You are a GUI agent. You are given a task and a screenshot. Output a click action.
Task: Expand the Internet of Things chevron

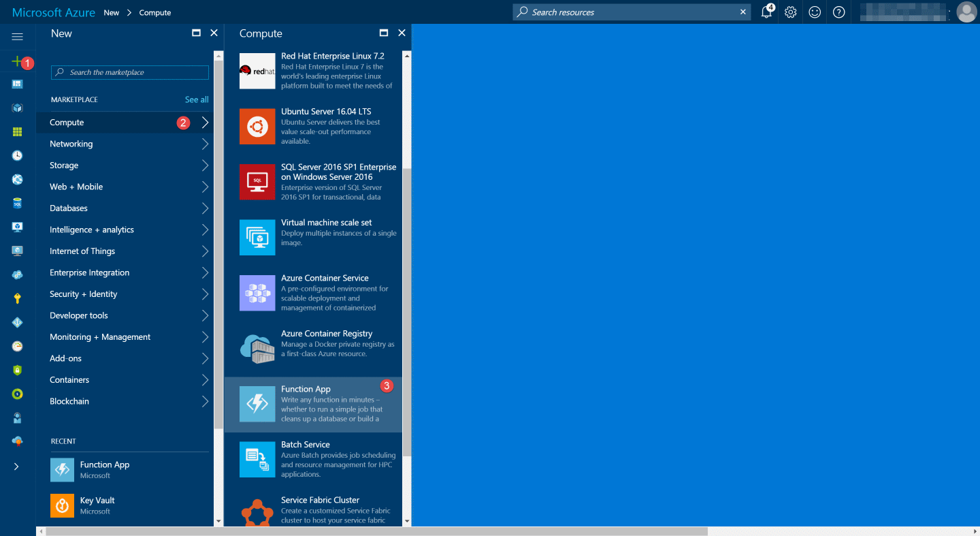(205, 251)
